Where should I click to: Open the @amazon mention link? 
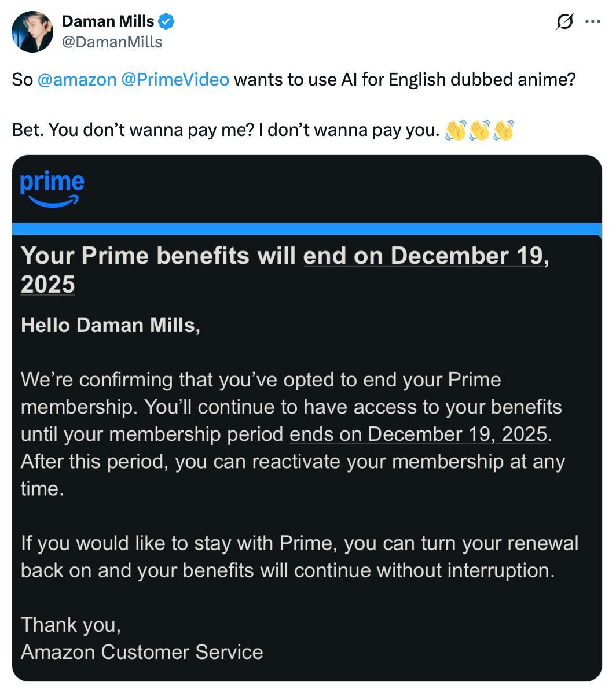(77, 79)
